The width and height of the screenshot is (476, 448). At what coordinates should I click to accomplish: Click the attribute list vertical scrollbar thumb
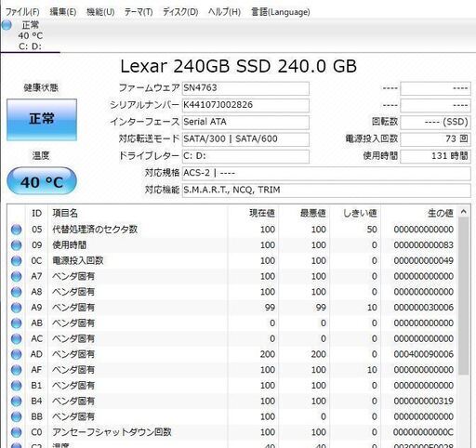tap(464, 296)
